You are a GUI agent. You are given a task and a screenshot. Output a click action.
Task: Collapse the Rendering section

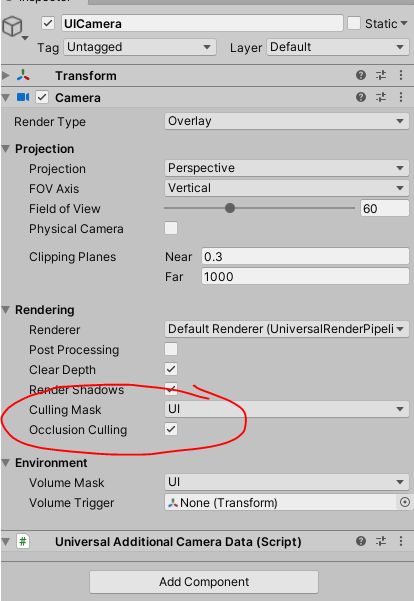[6, 310]
